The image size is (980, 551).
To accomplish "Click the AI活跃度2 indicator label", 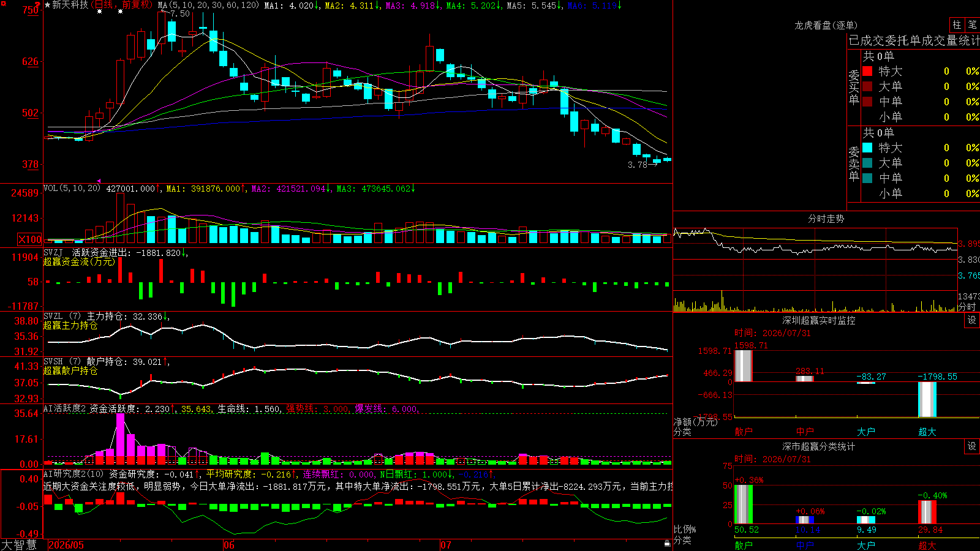I will 65,408.
